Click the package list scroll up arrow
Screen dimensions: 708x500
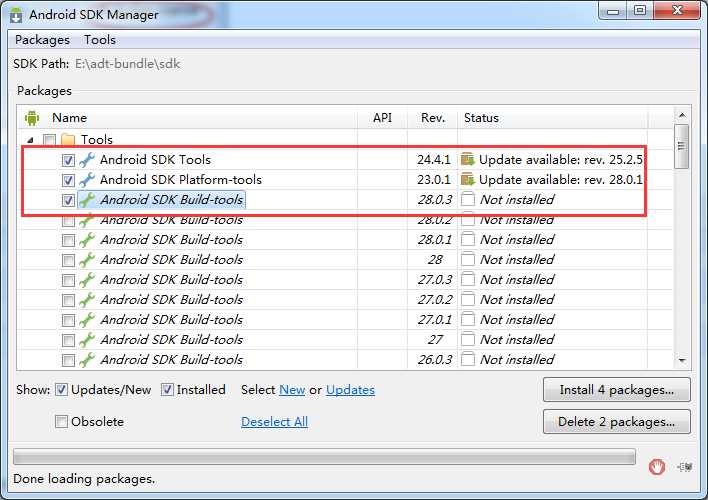(682, 116)
